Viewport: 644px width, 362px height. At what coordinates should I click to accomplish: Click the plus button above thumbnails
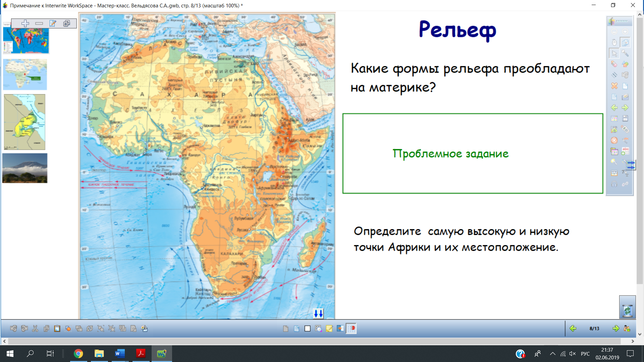[x=25, y=23]
